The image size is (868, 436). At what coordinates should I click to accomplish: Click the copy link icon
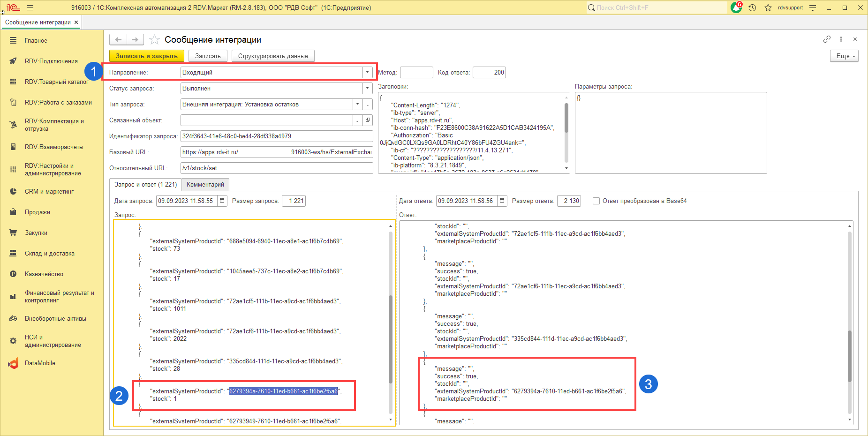(827, 39)
